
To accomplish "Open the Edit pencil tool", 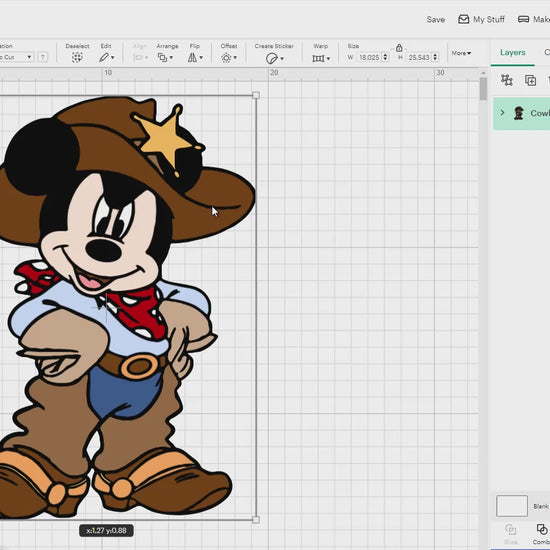I will coord(104,57).
